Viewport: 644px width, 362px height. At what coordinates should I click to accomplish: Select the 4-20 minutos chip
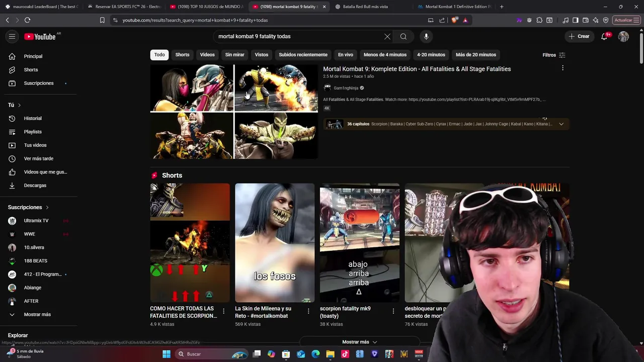click(431, 55)
